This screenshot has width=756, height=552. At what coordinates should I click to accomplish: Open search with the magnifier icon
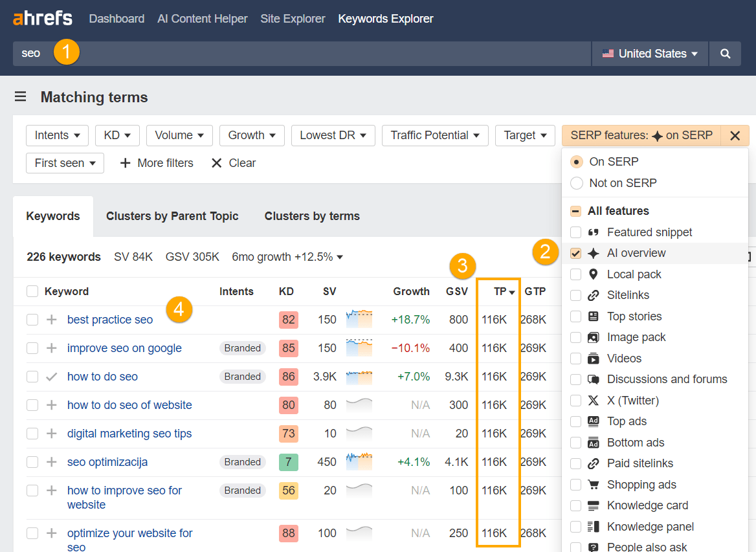725,53
